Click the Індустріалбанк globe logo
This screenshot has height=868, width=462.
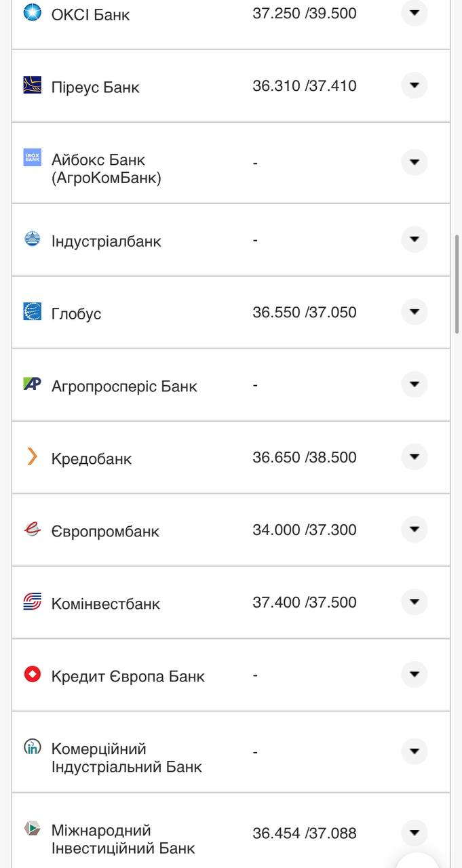coord(32,237)
